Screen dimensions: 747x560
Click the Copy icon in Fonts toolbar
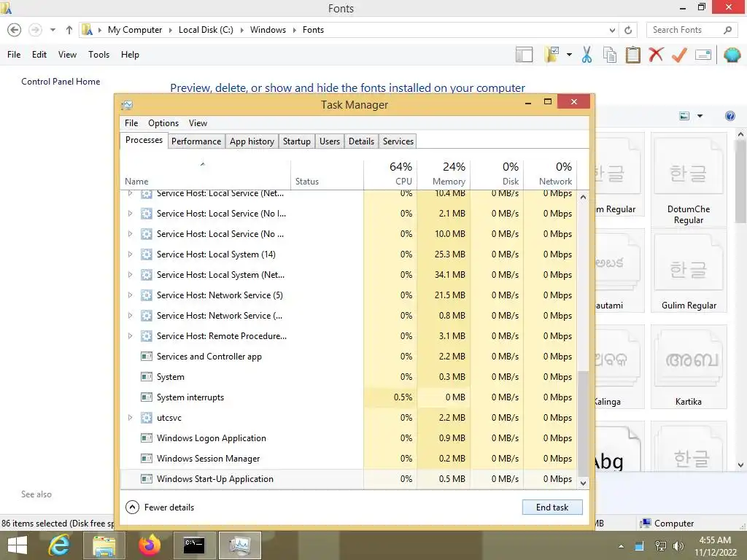click(610, 55)
